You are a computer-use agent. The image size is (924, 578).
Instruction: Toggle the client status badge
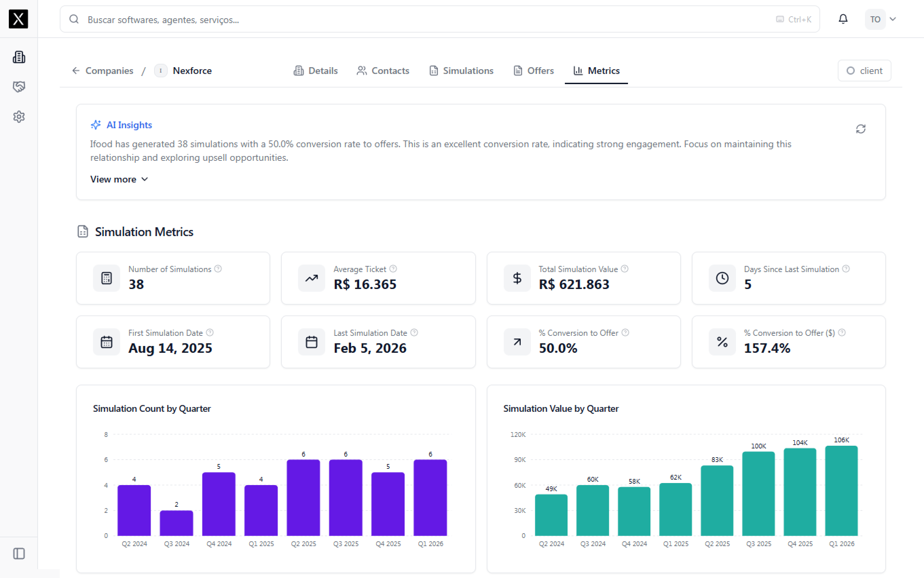click(864, 71)
